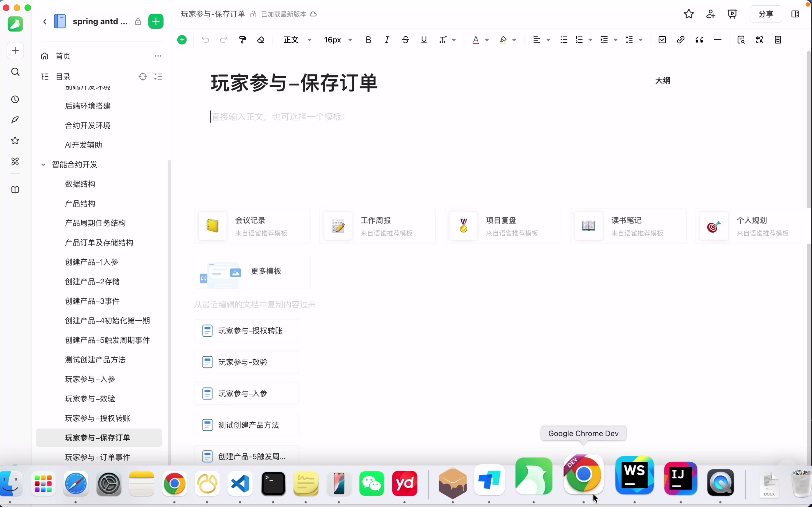
Task: Insert a horizontal divider line
Action: tap(718, 40)
